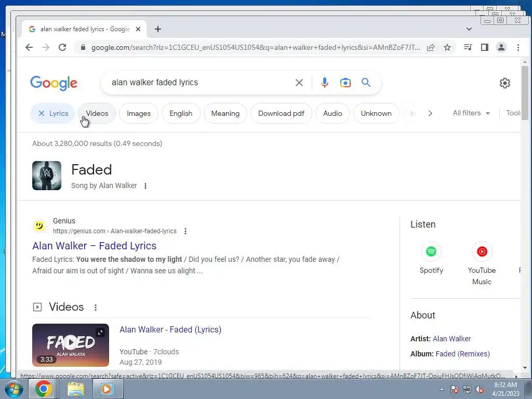Select the Unknown filter chip

pos(376,113)
